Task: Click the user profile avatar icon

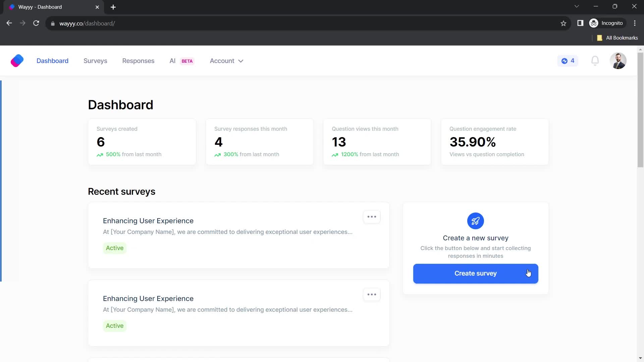Action: coord(619,61)
